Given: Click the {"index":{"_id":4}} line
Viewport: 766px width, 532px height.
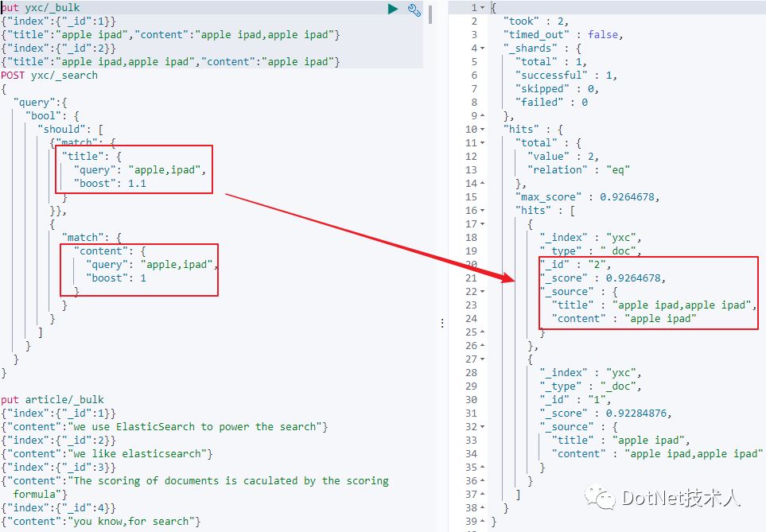Looking at the screenshot, I should pyautogui.click(x=58, y=508).
